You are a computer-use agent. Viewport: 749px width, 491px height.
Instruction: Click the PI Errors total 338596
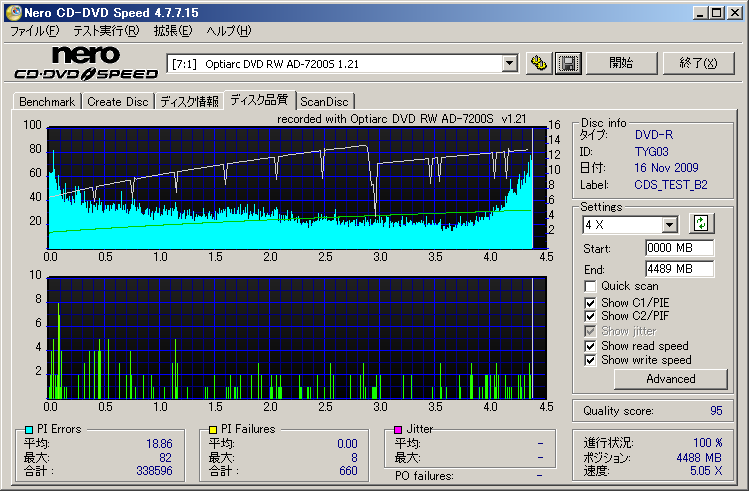pos(154,471)
